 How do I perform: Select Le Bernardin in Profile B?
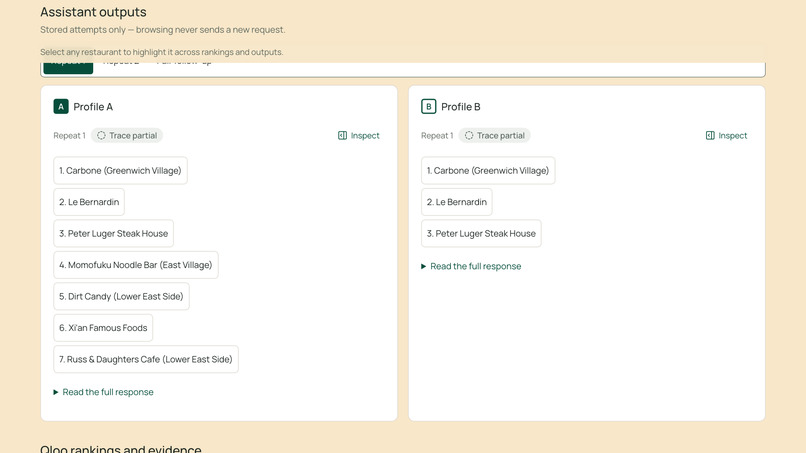[x=456, y=202]
